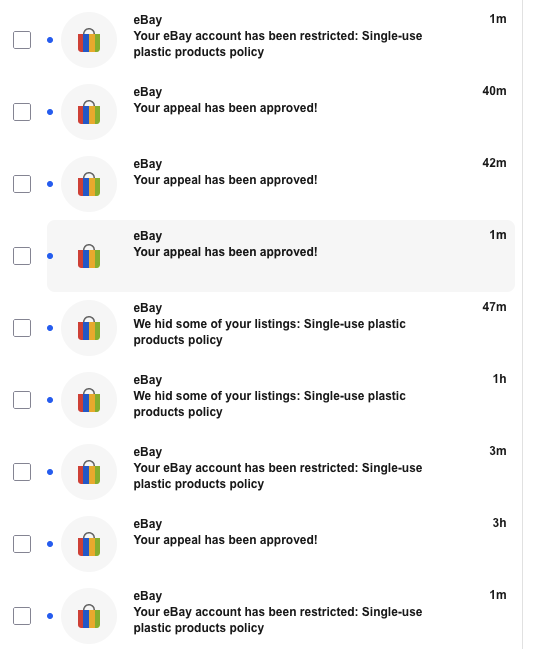This screenshot has height=649, width=536.
Task: Open 3m 'account has been restricted' message
Action: tap(281, 472)
